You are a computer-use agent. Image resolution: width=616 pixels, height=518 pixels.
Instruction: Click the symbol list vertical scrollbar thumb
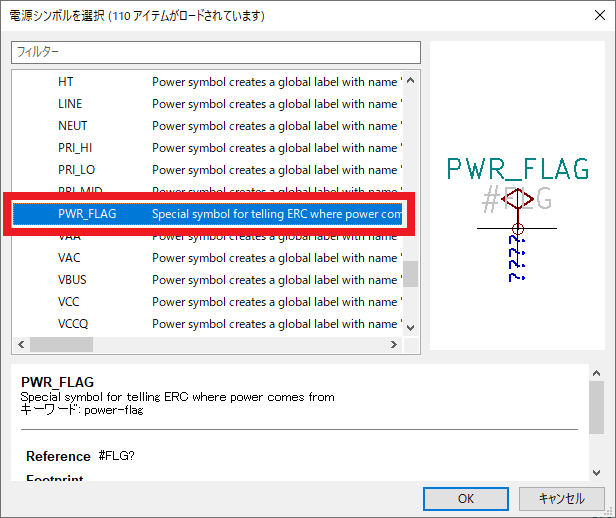click(410, 274)
